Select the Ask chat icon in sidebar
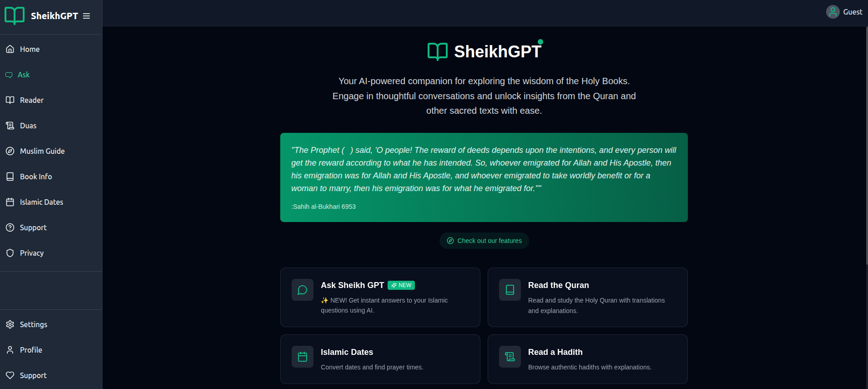This screenshot has height=389, width=868. [x=9, y=75]
